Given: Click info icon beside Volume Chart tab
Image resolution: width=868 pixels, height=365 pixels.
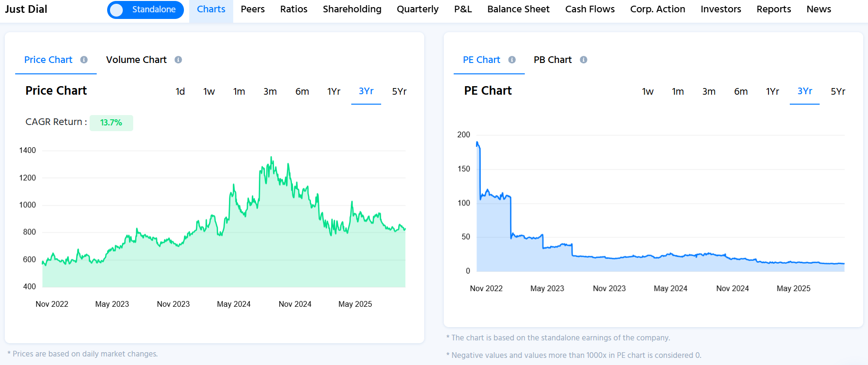Looking at the screenshot, I should click(x=178, y=60).
